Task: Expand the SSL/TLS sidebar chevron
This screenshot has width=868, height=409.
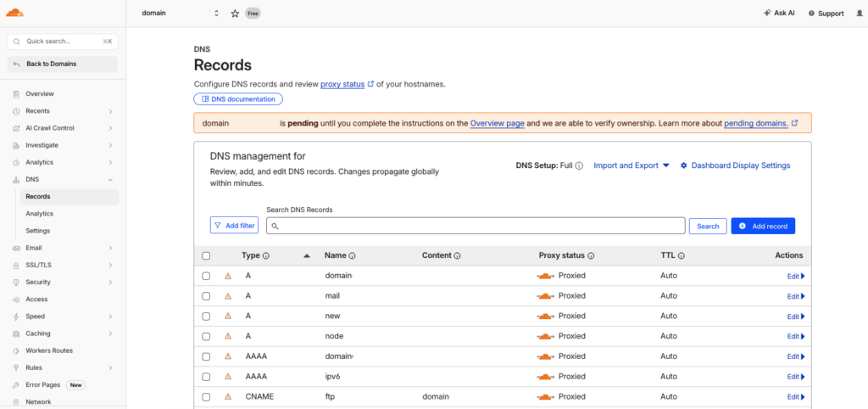Action: (110, 266)
